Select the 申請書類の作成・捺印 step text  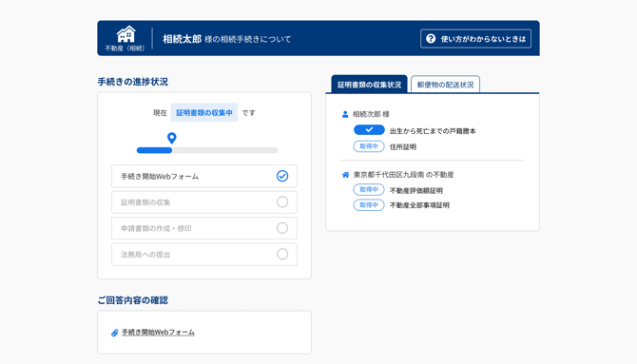tap(156, 228)
